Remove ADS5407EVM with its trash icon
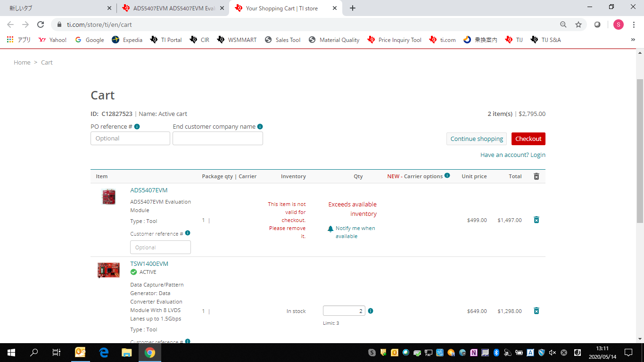Image resolution: width=644 pixels, height=362 pixels. click(x=536, y=220)
